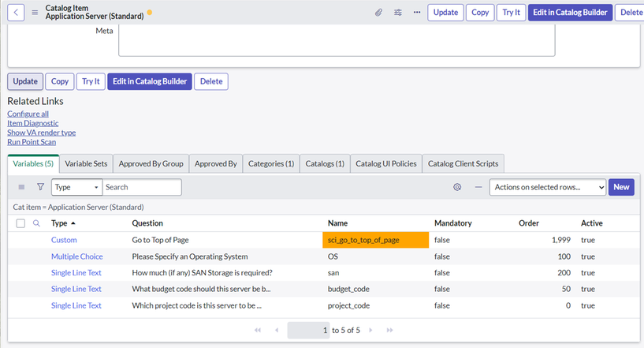Open personalize list gear icon
The height and width of the screenshot is (348, 644).
pyautogui.click(x=457, y=187)
